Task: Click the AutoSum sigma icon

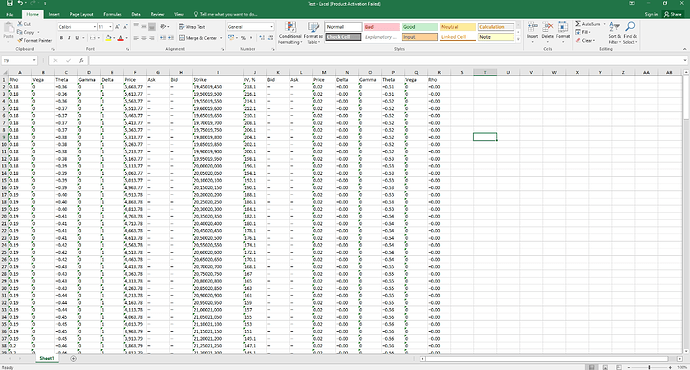Action: pyautogui.click(x=578, y=24)
